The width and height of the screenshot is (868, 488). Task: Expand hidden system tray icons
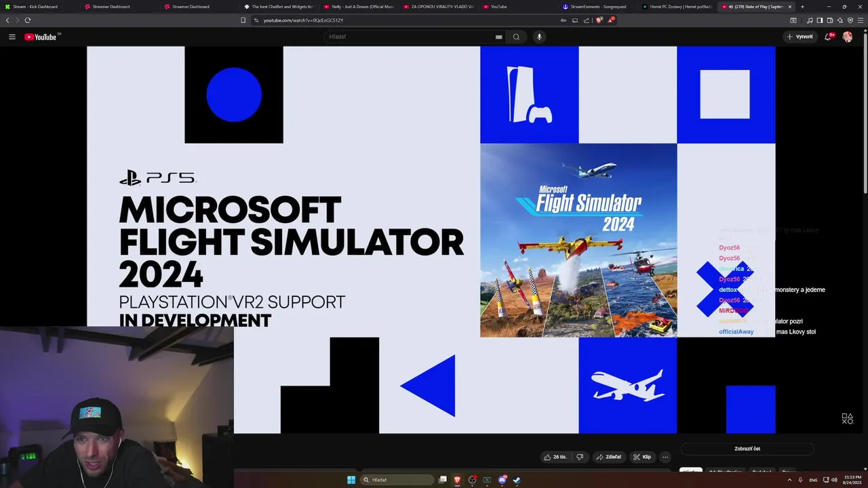coord(789,480)
